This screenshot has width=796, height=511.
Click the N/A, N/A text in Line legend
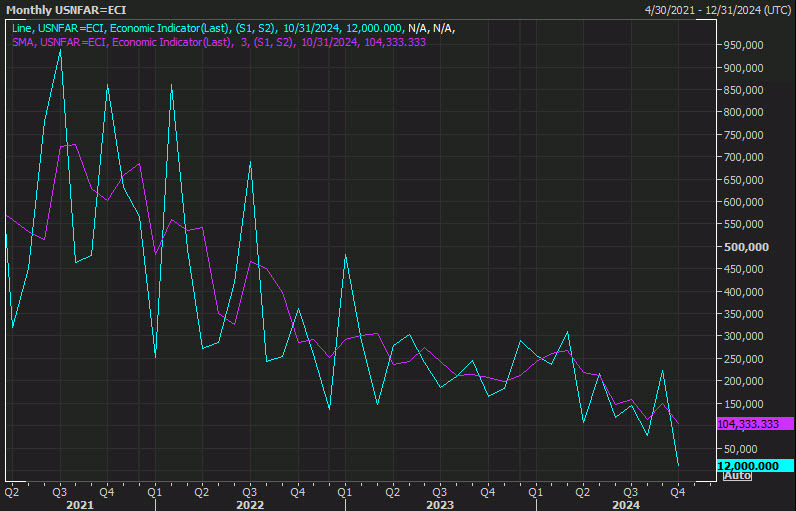pyautogui.click(x=431, y=29)
